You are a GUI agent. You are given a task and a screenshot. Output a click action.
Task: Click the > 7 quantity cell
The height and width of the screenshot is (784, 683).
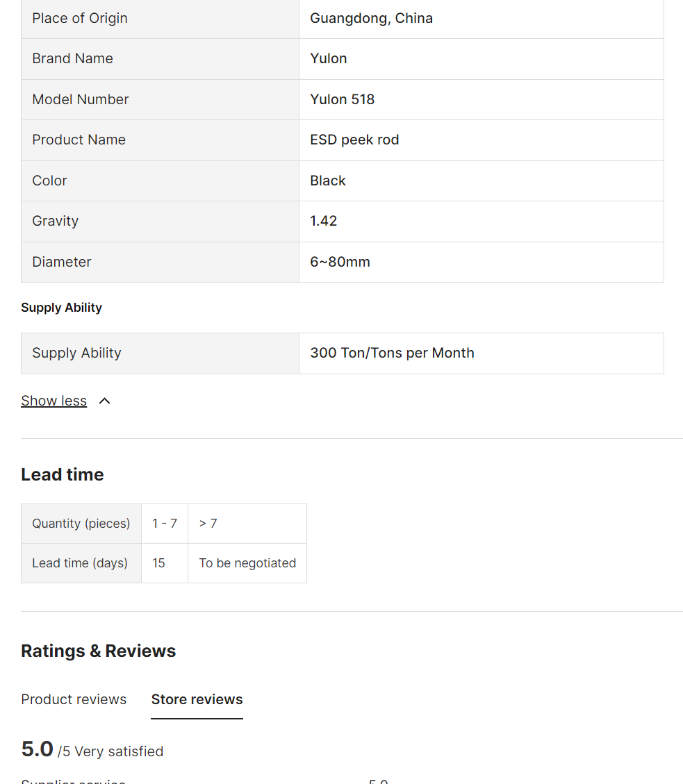[208, 524]
